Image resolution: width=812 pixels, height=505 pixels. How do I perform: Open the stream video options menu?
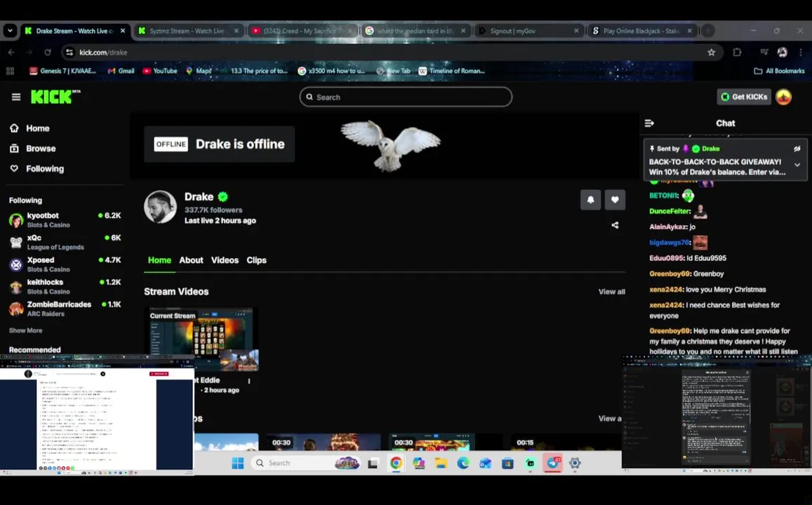[249, 382]
